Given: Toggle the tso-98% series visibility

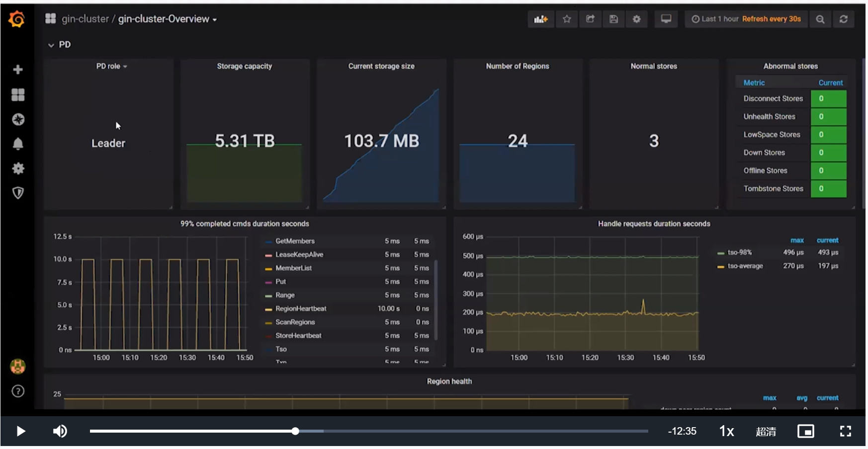Looking at the screenshot, I should click(x=739, y=252).
